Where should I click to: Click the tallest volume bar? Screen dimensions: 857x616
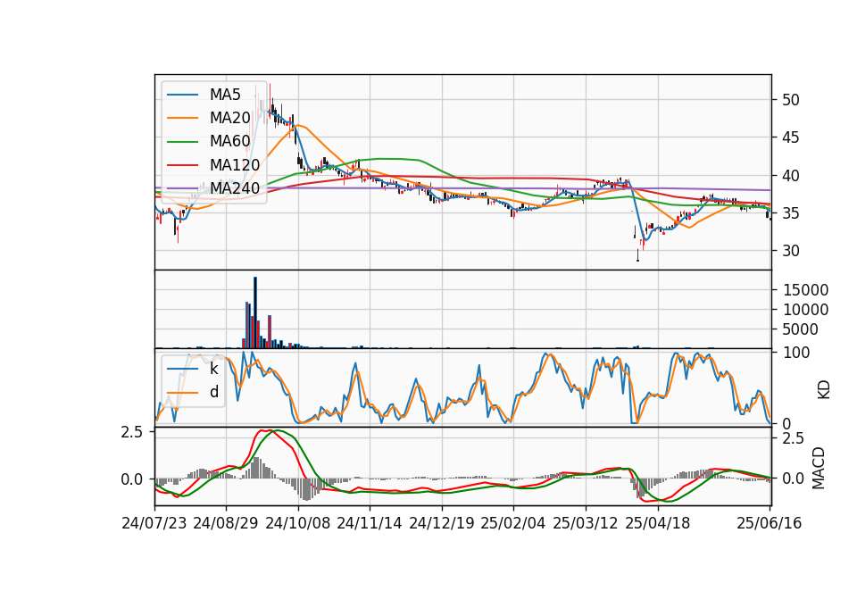pyautogui.click(x=255, y=312)
